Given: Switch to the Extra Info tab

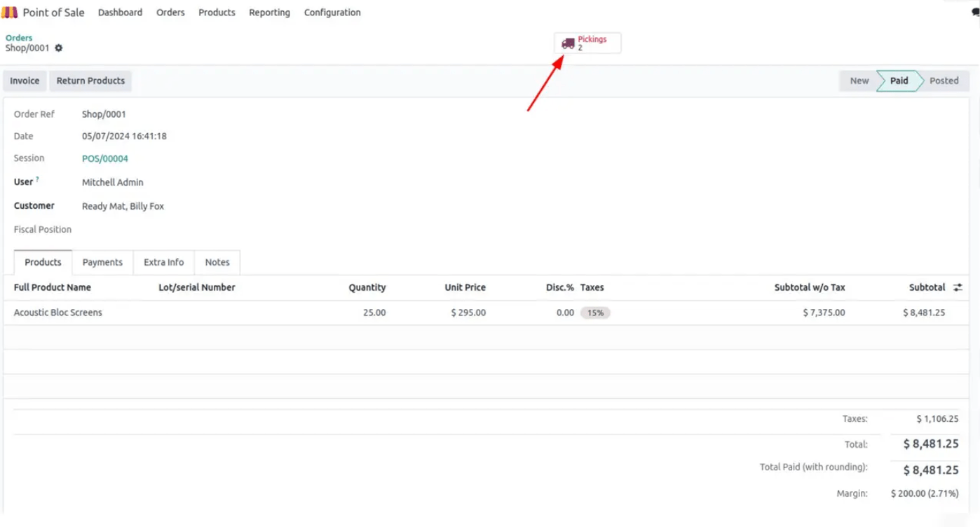Looking at the screenshot, I should (x=163, y=262).
